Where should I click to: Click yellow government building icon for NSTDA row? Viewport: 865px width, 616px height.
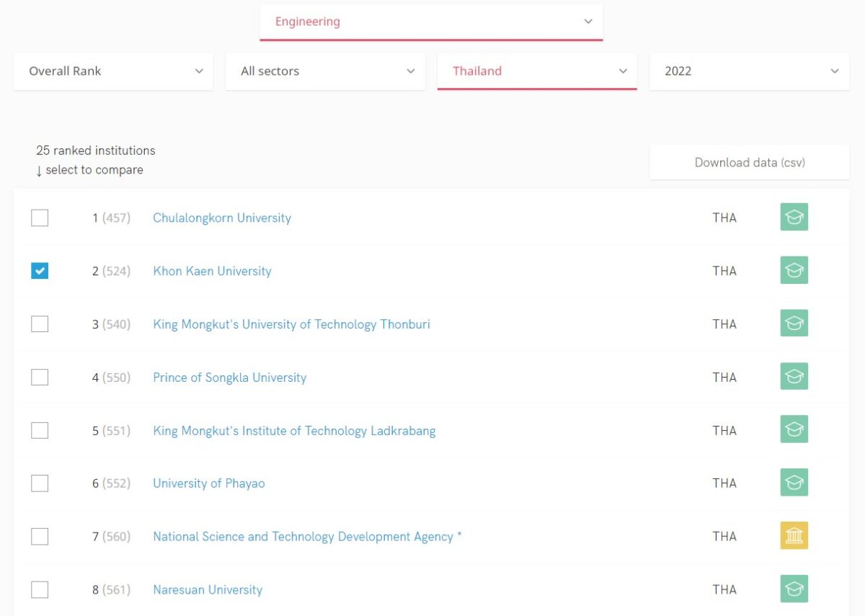pyautogui.click(x=794, y=536)
